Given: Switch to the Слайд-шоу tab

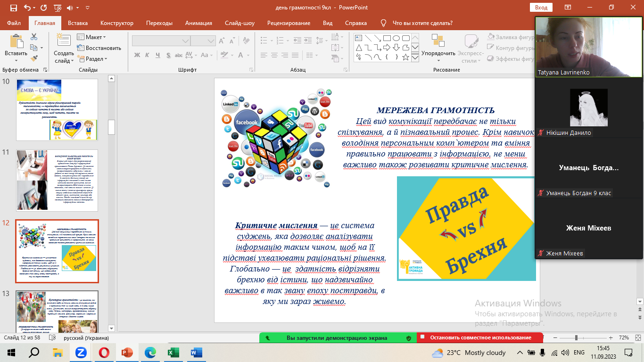Looking at the screenshot, I should click(239, 23).
